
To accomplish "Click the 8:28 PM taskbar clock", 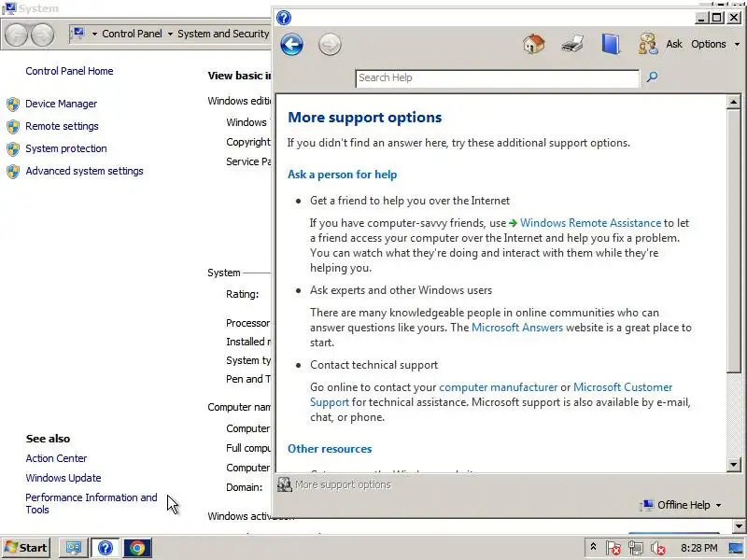I will (x=698, y=548).
